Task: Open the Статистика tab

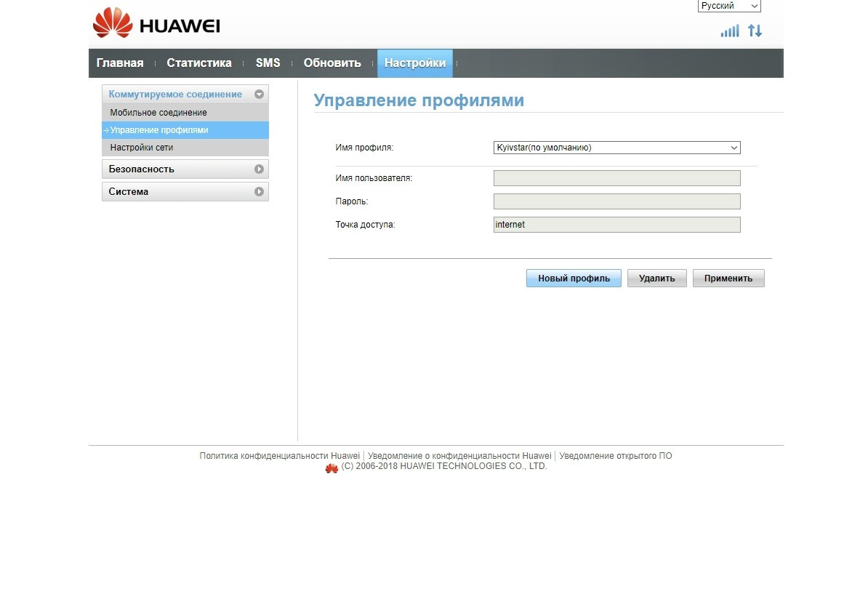Action: tap(199, 63)
